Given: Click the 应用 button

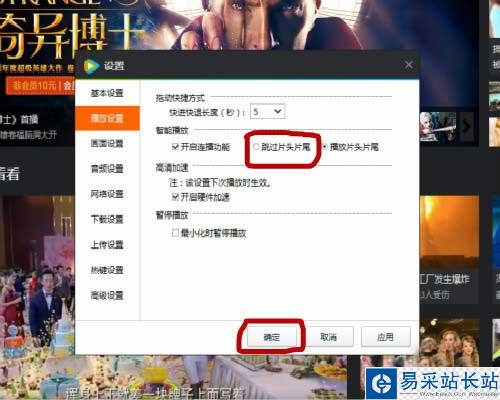Looking at the screenshot, I should 386,337.
